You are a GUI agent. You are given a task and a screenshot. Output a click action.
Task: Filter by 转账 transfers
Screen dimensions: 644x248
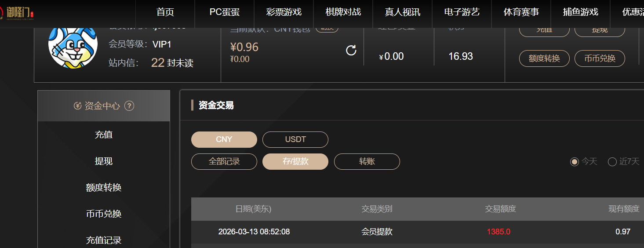click(367, 162)
